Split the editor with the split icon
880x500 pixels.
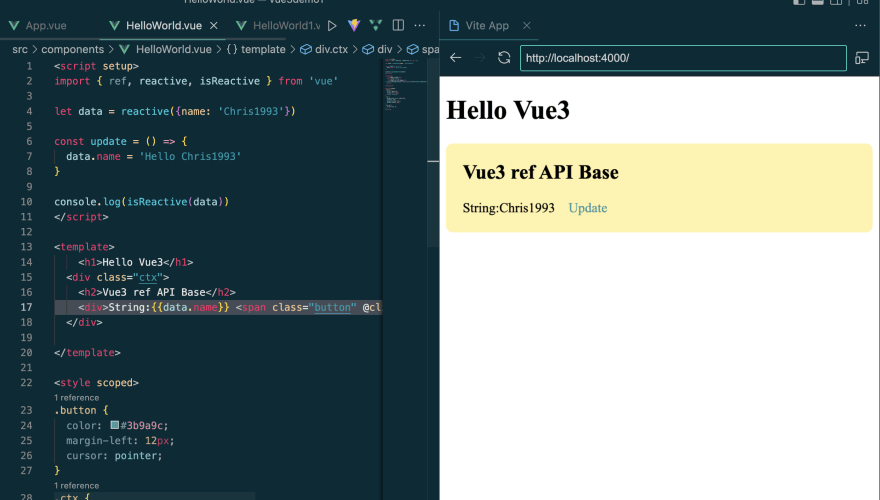(398, 25)
